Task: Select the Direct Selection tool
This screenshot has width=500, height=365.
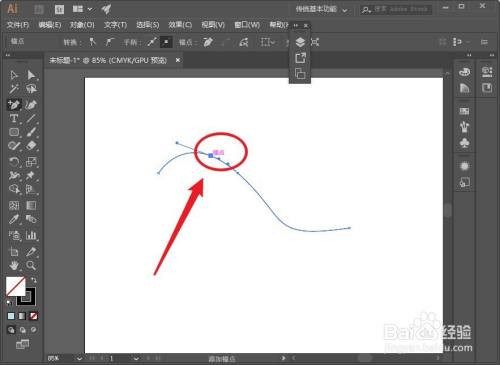Action: click(x=31, y=75)
